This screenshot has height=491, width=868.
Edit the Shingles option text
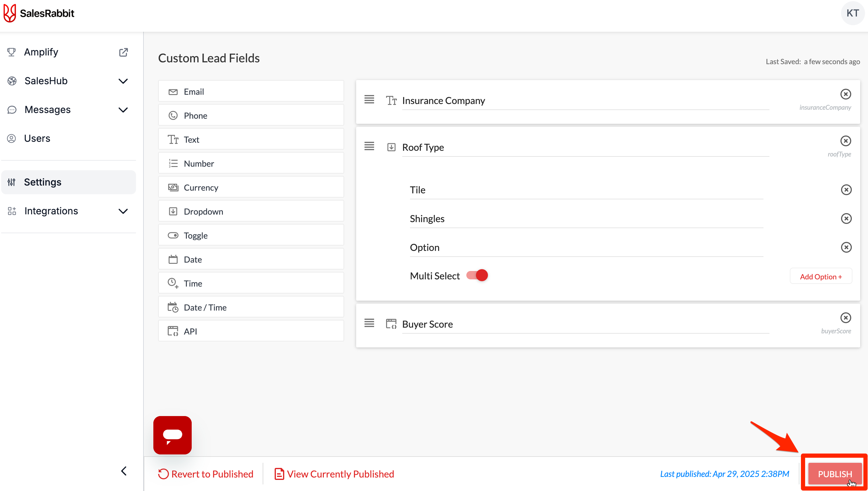tap(586, 219)
